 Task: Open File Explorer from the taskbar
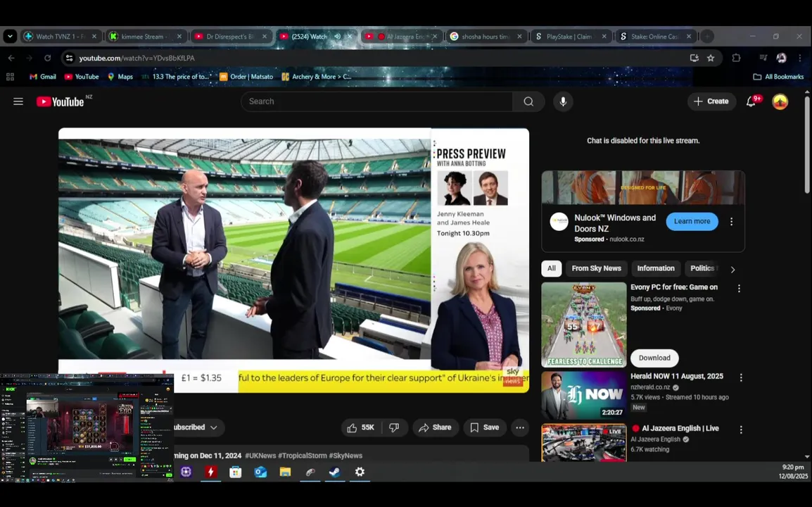click(x=285, y=472)
